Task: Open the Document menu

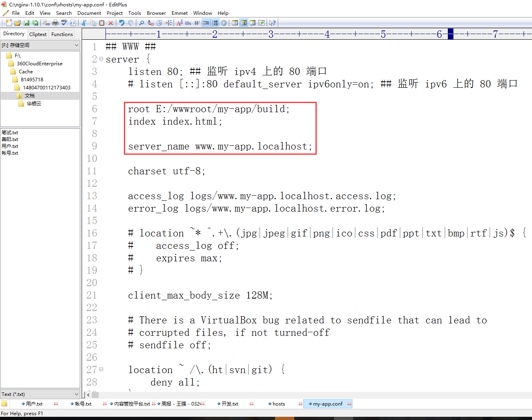Action: tap(89, 13)
